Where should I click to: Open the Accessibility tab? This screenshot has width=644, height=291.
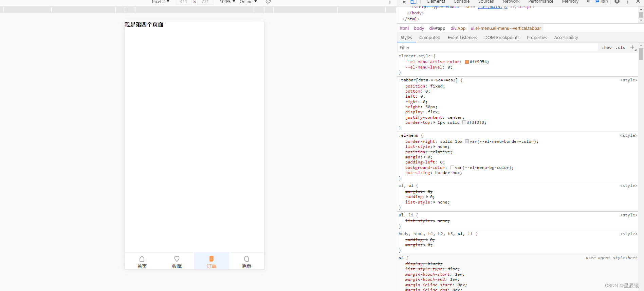[566, 38]
